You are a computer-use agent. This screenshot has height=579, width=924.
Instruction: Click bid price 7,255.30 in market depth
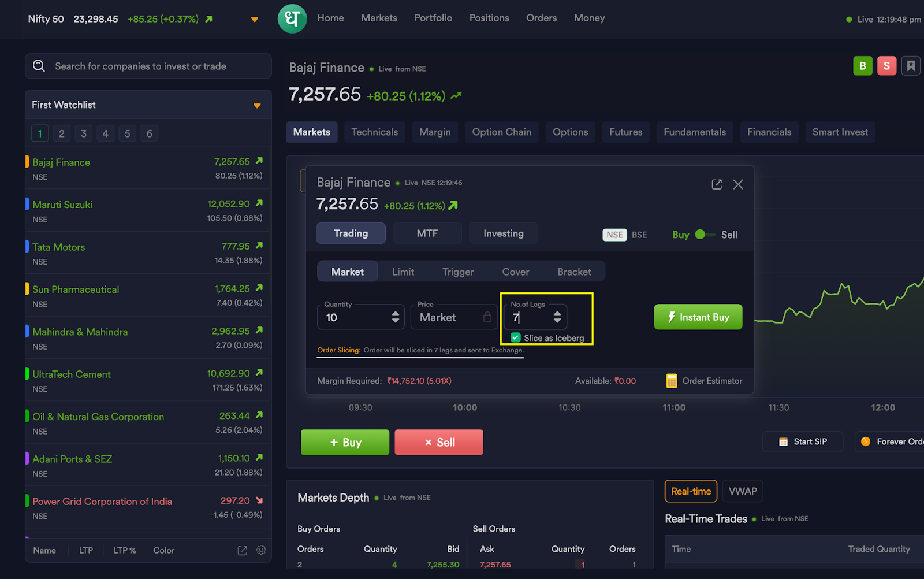[443, 565]
